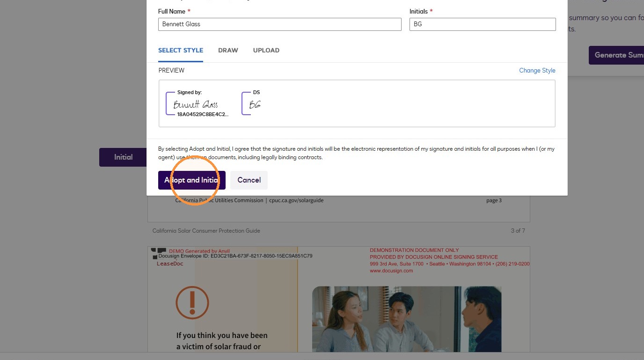
Task: Click the Bennett Glass signature preview
Action: [x=196, y=104]
